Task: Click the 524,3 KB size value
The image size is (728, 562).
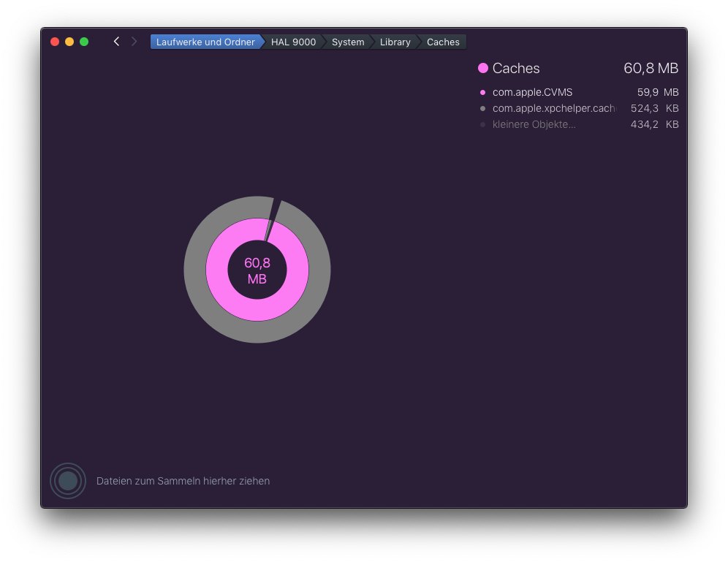Action: [655, 108]
